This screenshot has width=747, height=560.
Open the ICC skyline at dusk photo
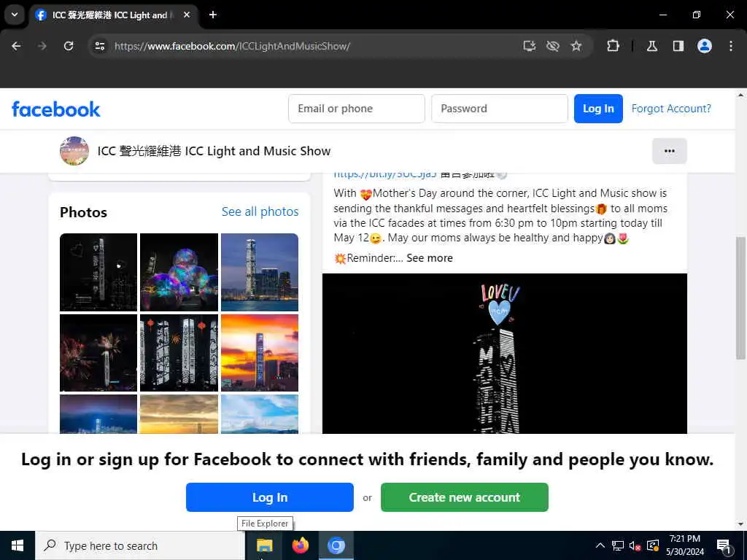[x=260, y=272]
